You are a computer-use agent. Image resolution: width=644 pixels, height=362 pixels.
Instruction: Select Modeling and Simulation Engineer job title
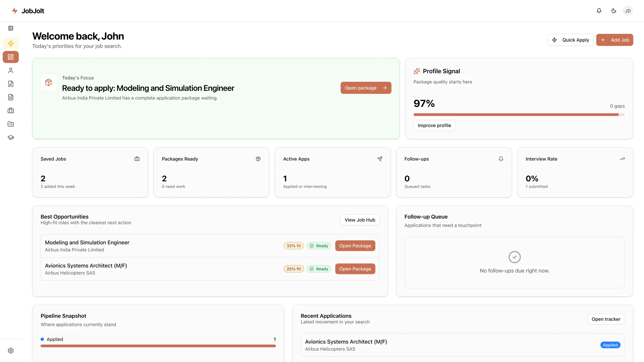[87, 242]
